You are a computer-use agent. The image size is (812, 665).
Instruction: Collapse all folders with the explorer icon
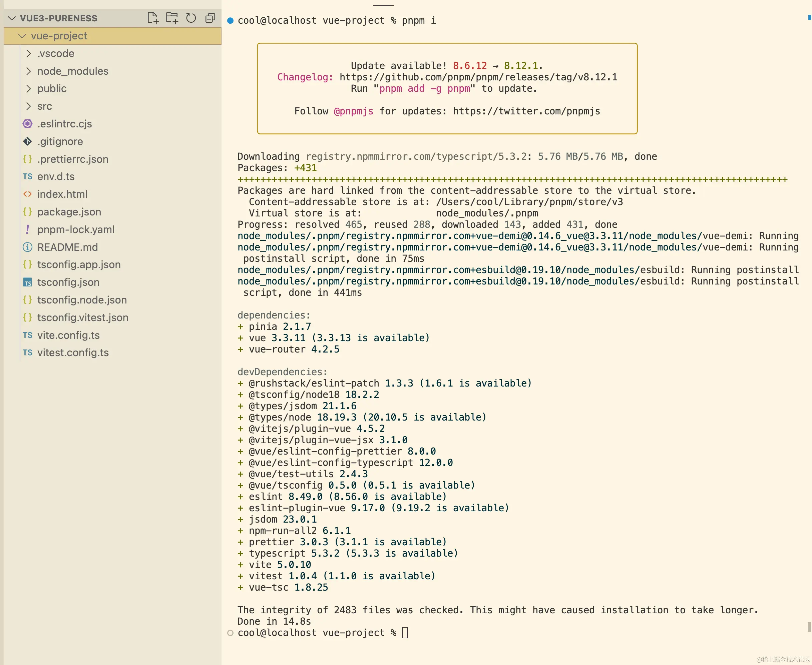click(210, 18)
